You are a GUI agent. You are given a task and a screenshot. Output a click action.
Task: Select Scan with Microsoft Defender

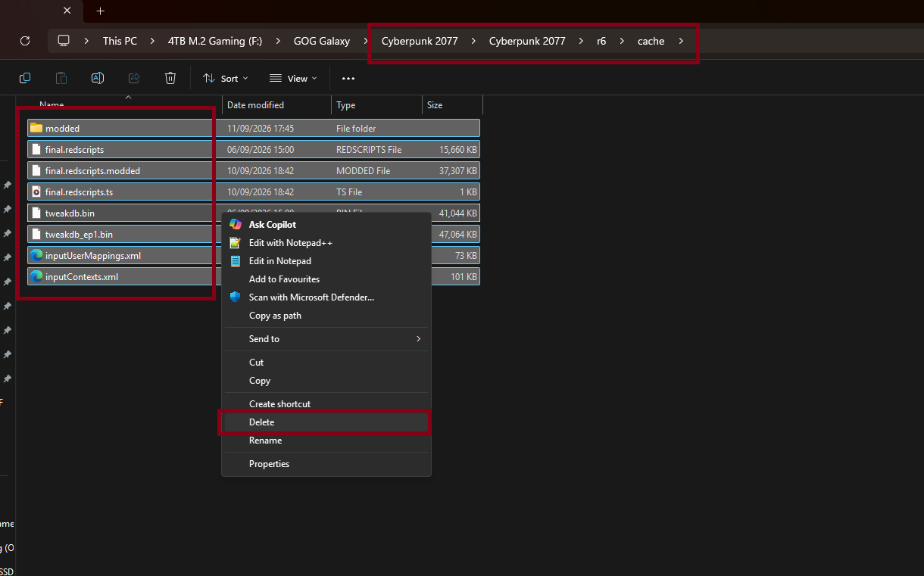coord(326,297)
